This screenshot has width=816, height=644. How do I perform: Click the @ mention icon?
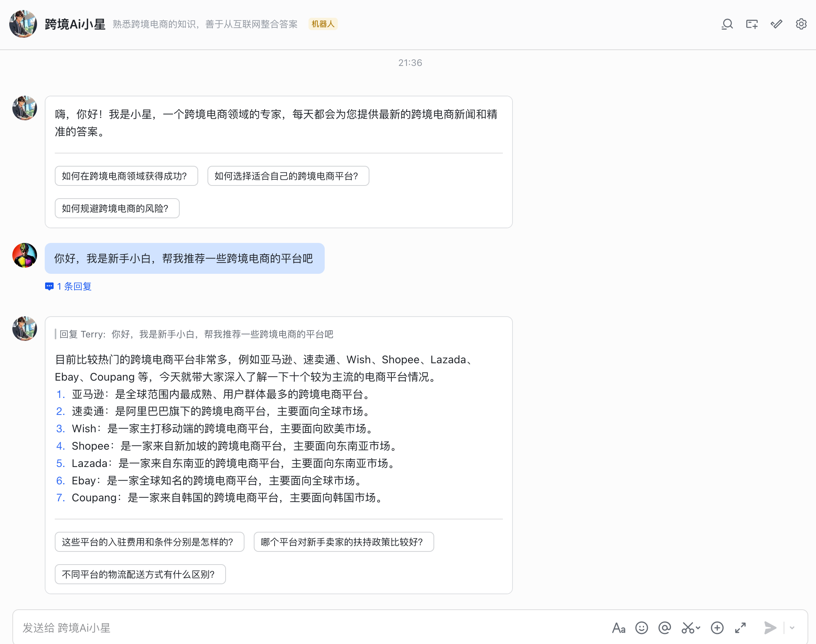[x=665, y=628]
